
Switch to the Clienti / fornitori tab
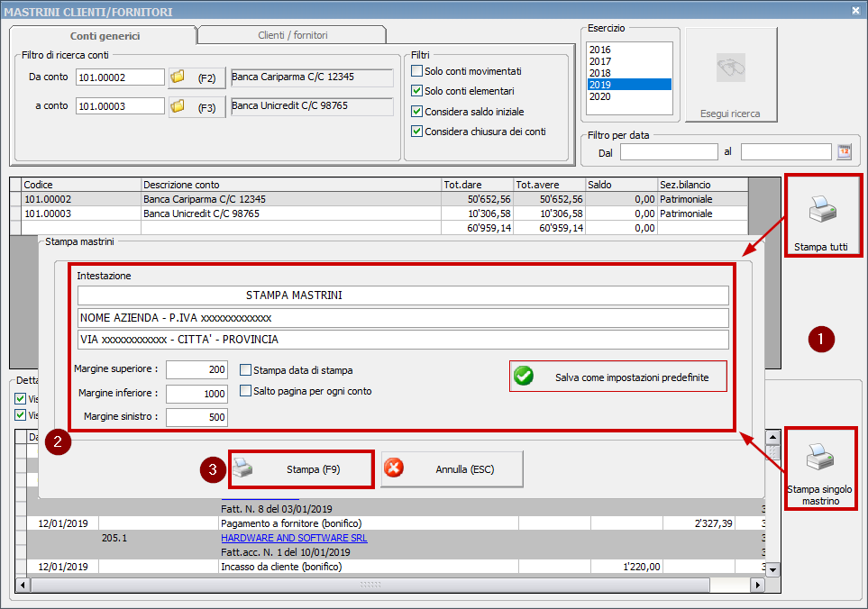click(295, 33)
